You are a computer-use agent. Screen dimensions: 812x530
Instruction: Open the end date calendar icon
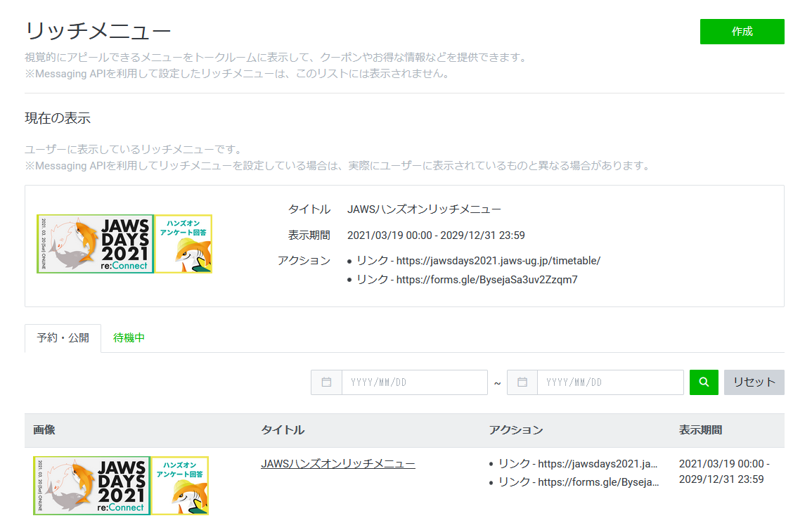(x=522, y=382)
